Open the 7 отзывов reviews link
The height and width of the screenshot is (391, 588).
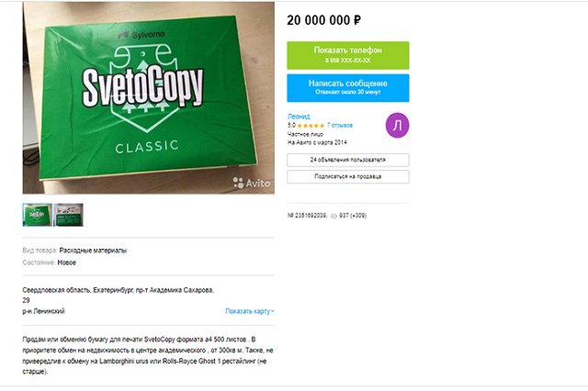pyautogui.click(x=340, y=125)
